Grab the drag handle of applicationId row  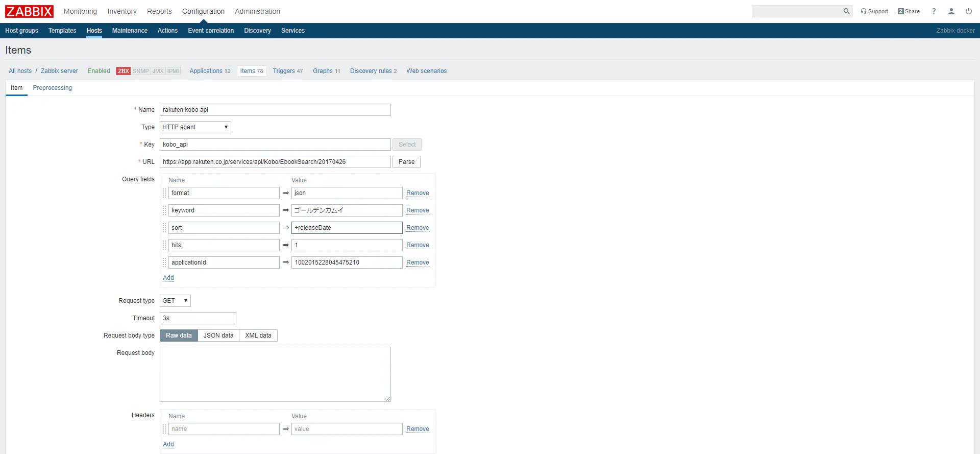pyautogui.click(x=164, y=262)
